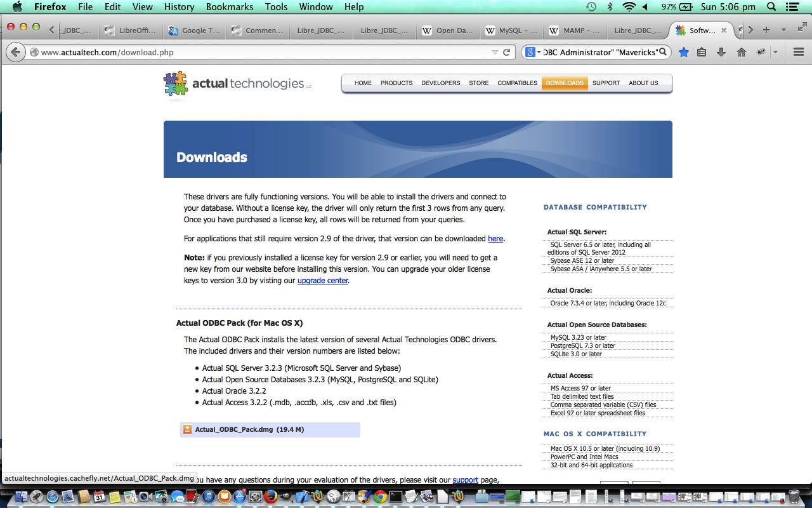The height and width of the screenshot is (508, 812).
Task: Open Terminal from the Dock
Action: click(x=396, y=496)
